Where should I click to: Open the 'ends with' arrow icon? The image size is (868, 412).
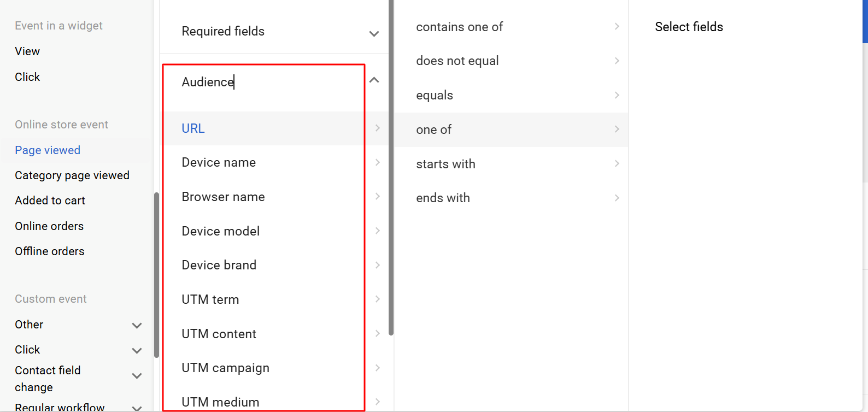pyautogui.click(x=617, y=198)
